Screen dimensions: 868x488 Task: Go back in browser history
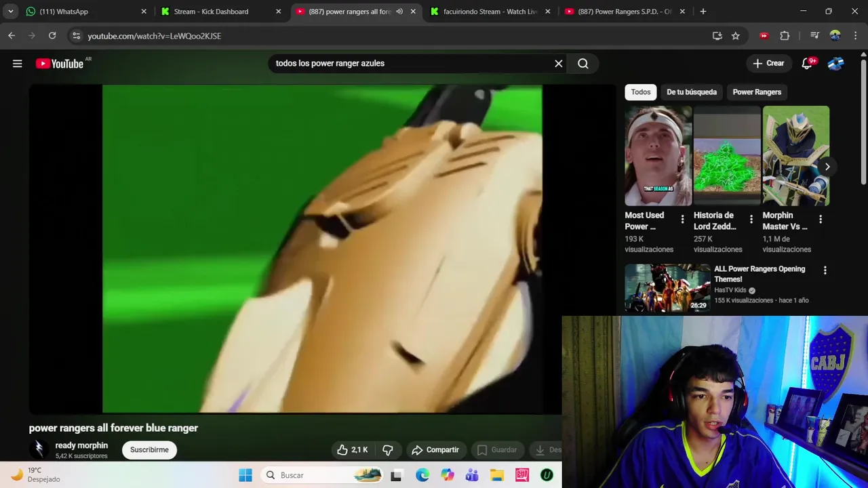point(12,35)
